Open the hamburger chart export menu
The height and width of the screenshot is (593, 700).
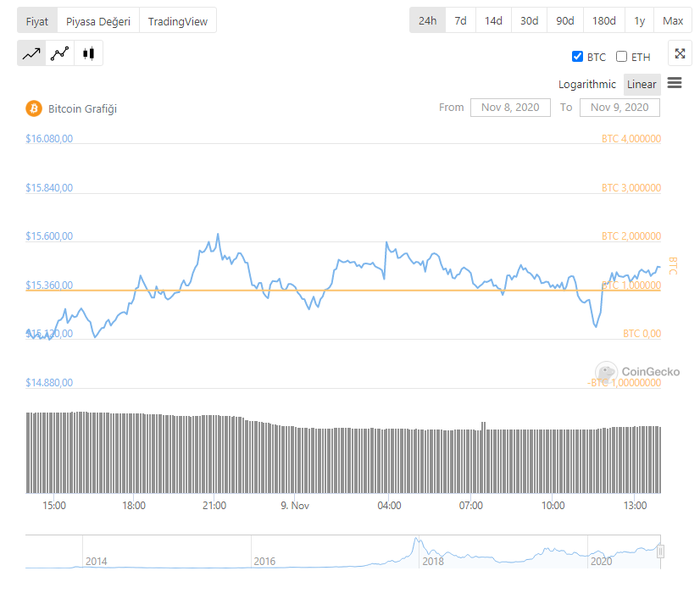pos(675,83)
